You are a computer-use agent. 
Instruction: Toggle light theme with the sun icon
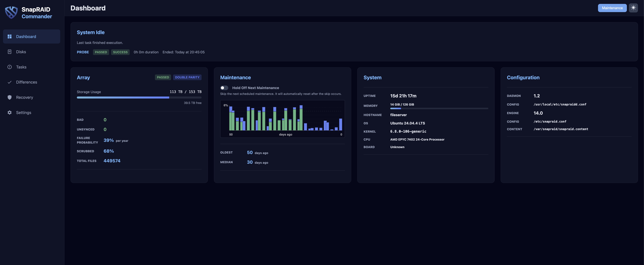(634, 8)
